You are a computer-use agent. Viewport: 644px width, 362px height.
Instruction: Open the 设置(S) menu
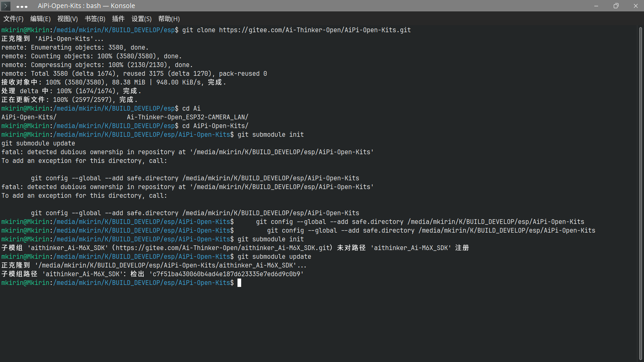[x=142, y=19]
